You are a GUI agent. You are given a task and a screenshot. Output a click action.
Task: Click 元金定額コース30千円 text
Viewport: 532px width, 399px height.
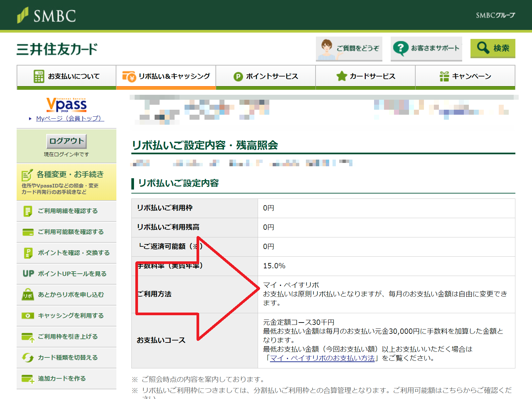(299, 322)
